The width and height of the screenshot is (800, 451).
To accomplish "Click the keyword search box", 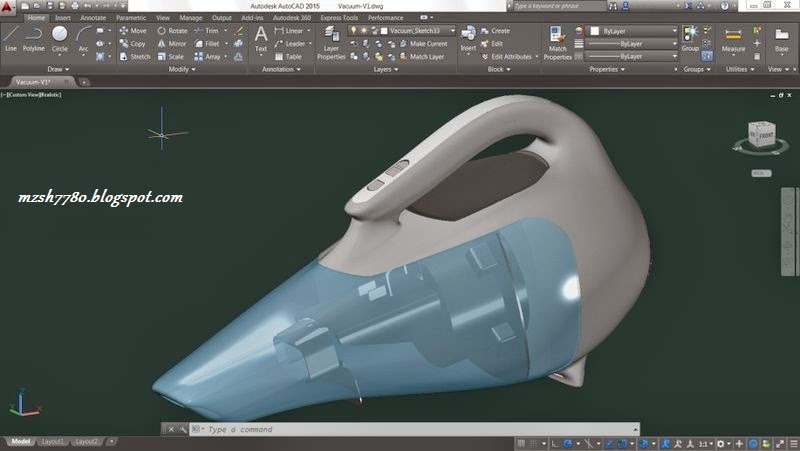I will [559, 6].
